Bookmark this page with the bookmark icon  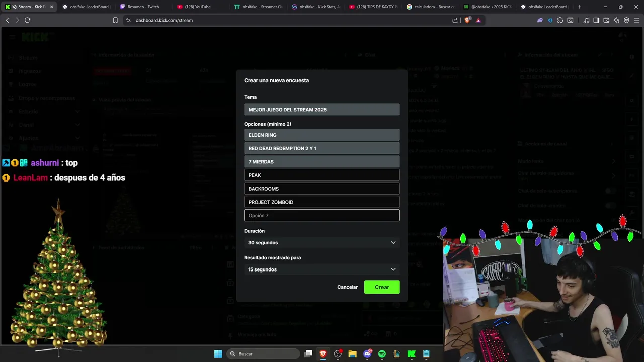pos(115,20)
